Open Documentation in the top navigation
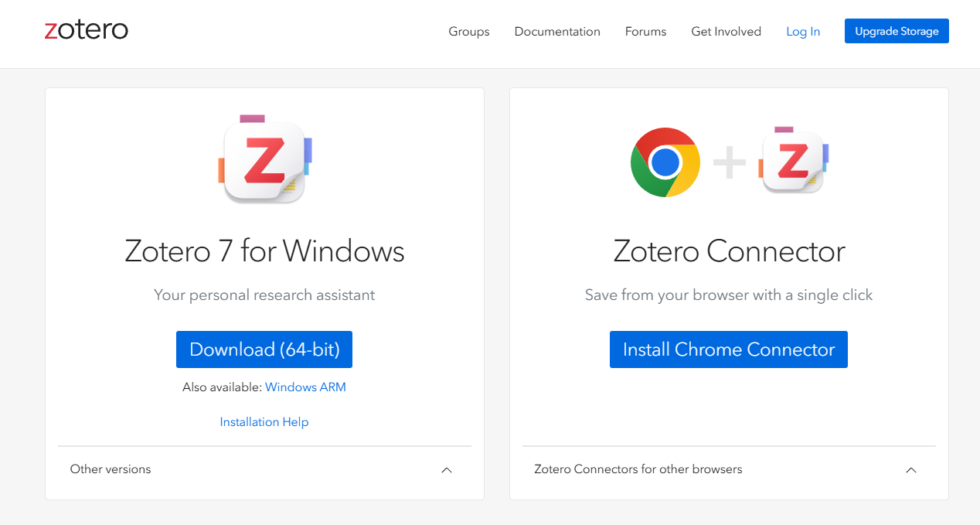 557,32
